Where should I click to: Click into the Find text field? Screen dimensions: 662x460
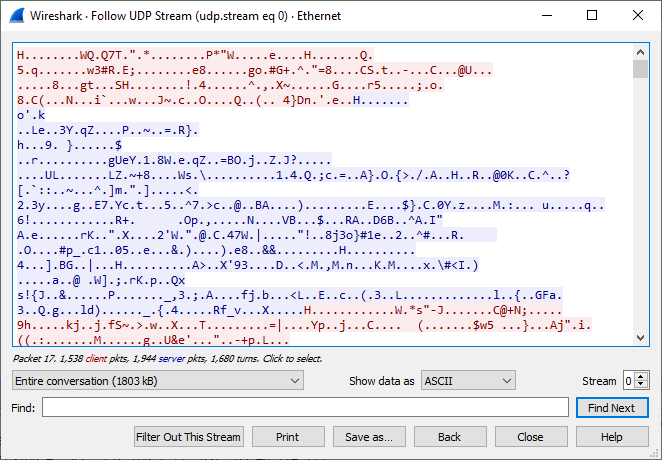click(x=305, y=408)
